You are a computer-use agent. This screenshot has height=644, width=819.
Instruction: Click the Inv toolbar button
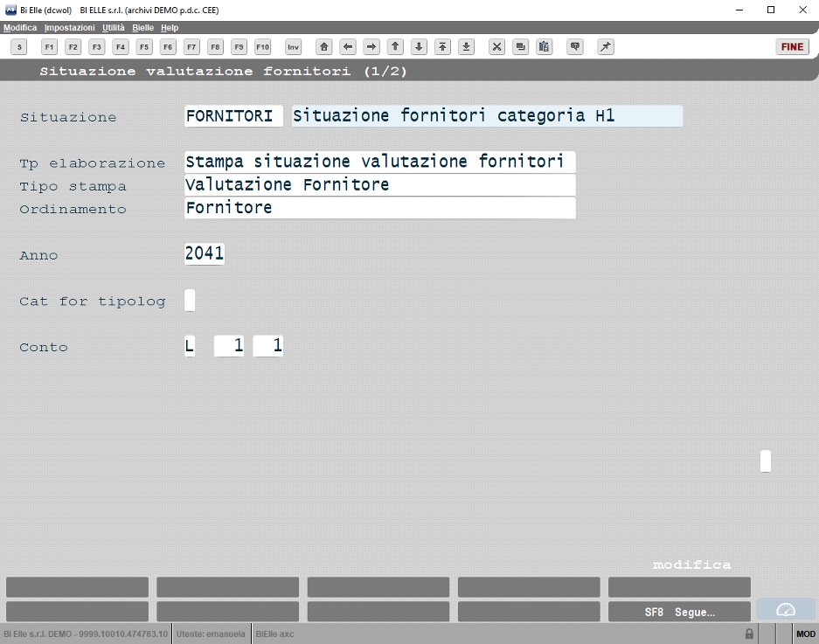[294, 47]
